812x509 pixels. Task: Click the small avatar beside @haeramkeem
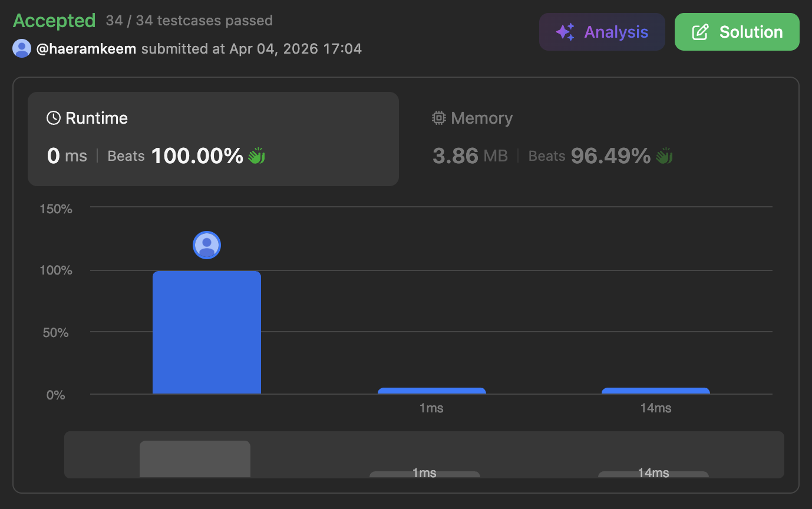click(22, 48)
